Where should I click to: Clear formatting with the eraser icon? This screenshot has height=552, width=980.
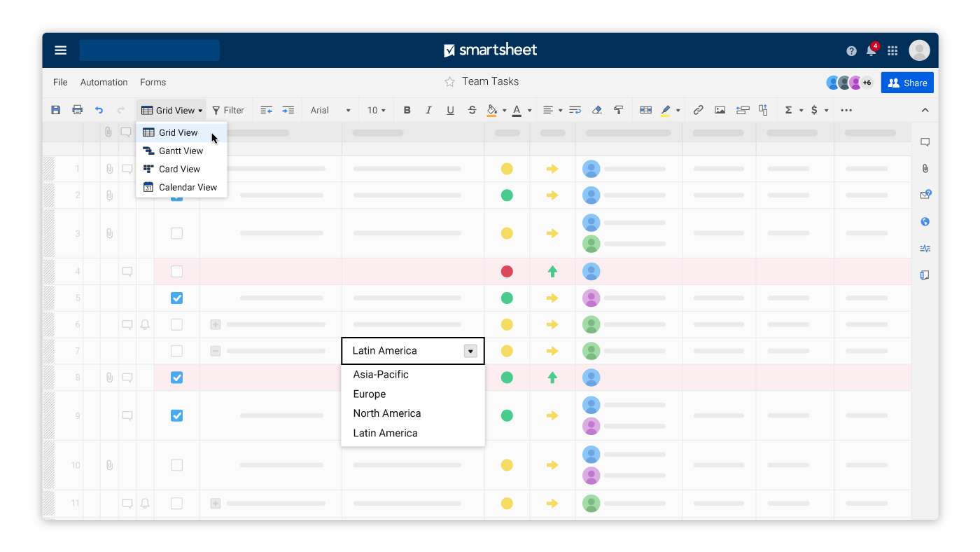[x=596, y=110]
